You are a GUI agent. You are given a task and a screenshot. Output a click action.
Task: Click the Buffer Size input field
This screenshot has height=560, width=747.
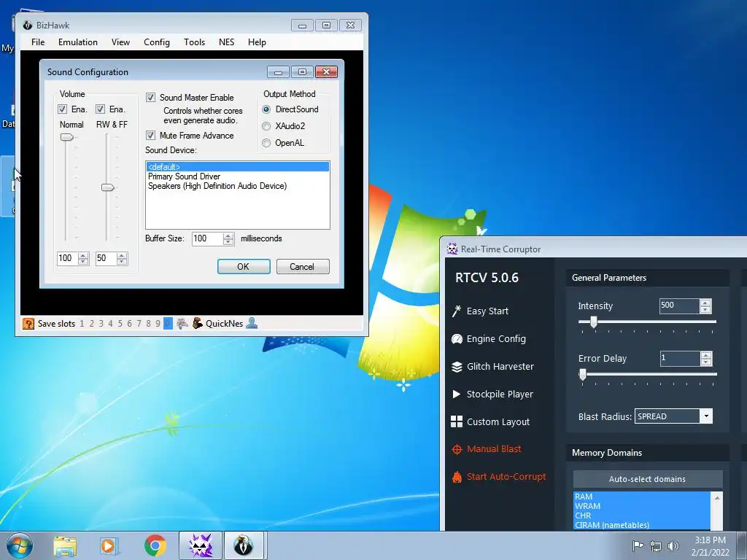click(207, 238)
